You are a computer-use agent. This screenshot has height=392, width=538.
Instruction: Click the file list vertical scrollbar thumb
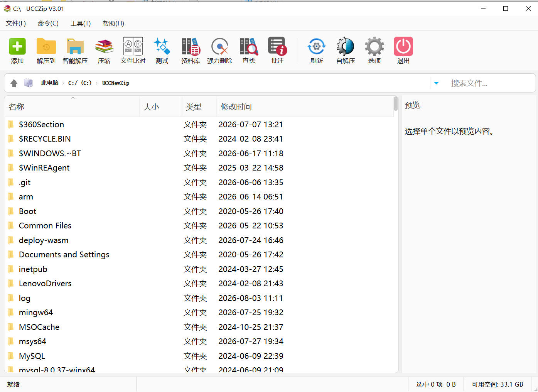point(396,103)
